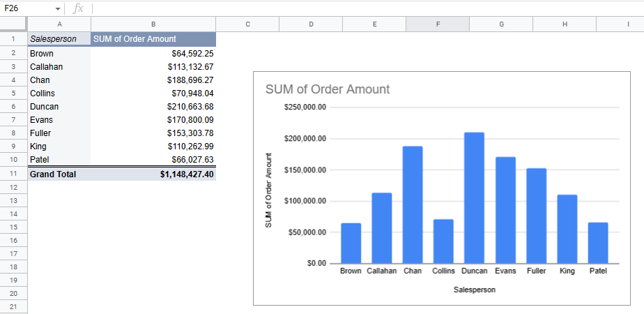Select the column B header
Image resolution: width=644 pixels, height=314 pixels.
(153, 24)
